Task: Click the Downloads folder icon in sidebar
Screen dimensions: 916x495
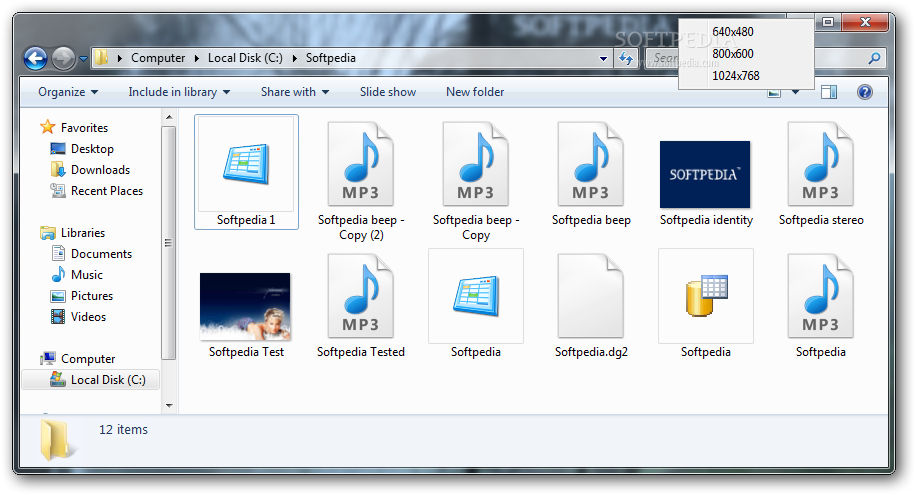Action: (x=58, y=169)
